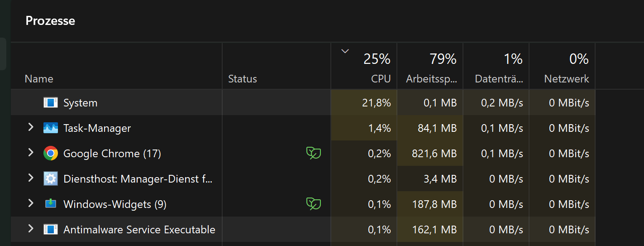Click the Task-Manager app icon
This screenshot has width=644, height=246.
point(51,128)
